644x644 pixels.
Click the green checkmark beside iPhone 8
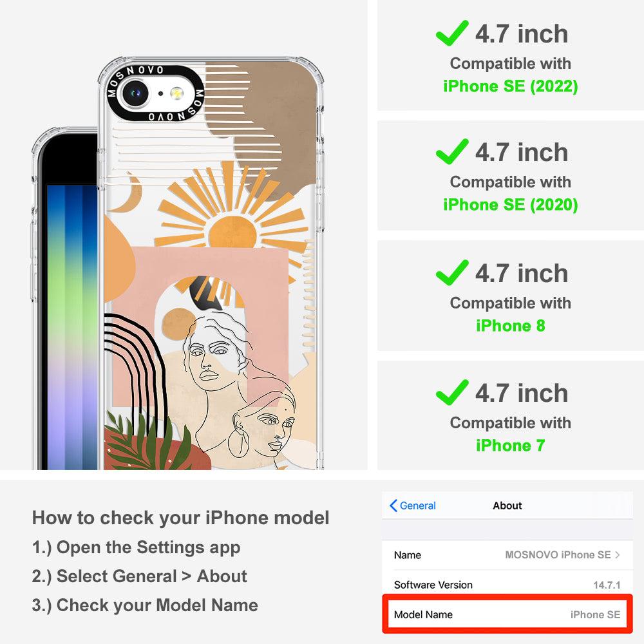click(x=452, y=272)
